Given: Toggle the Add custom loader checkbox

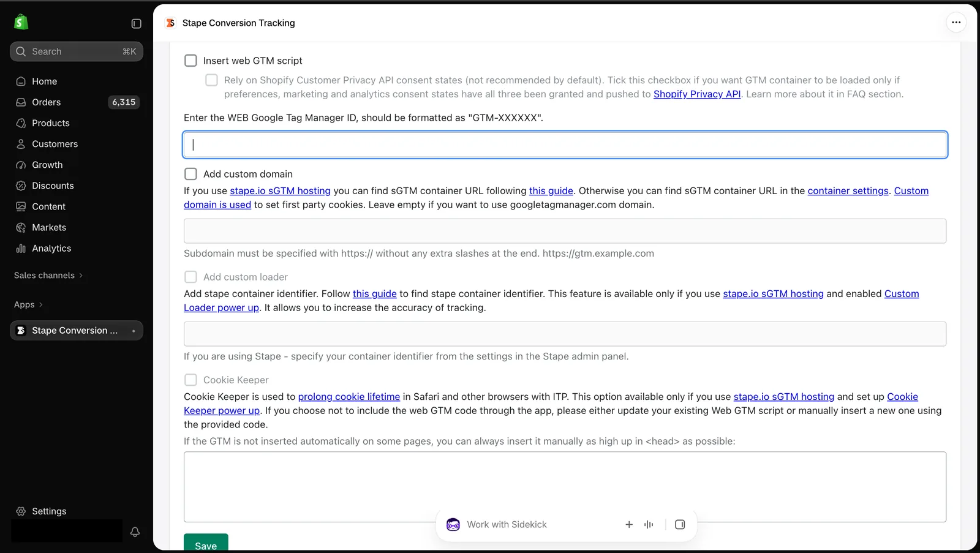Looking at the screenshot, I should (x=191, y=277).
